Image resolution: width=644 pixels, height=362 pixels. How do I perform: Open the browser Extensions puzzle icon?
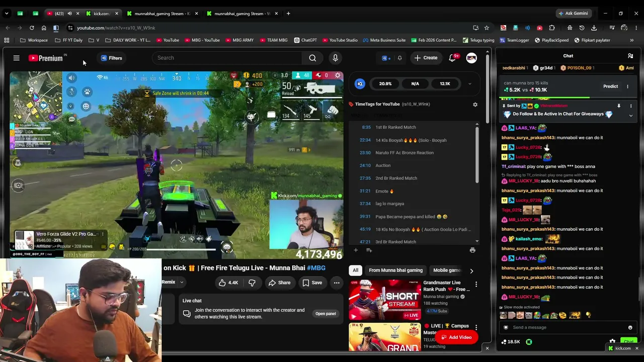click(x=552, y=28)
